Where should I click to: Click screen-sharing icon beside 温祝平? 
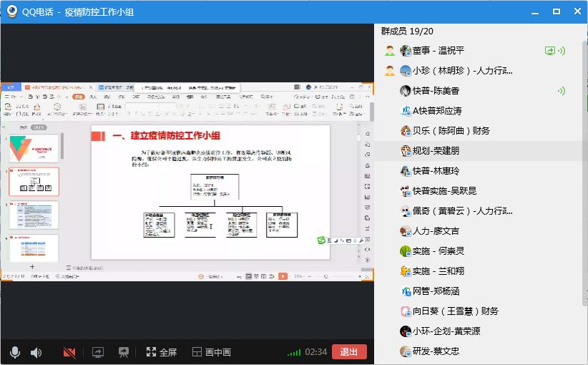pos(549,51)
